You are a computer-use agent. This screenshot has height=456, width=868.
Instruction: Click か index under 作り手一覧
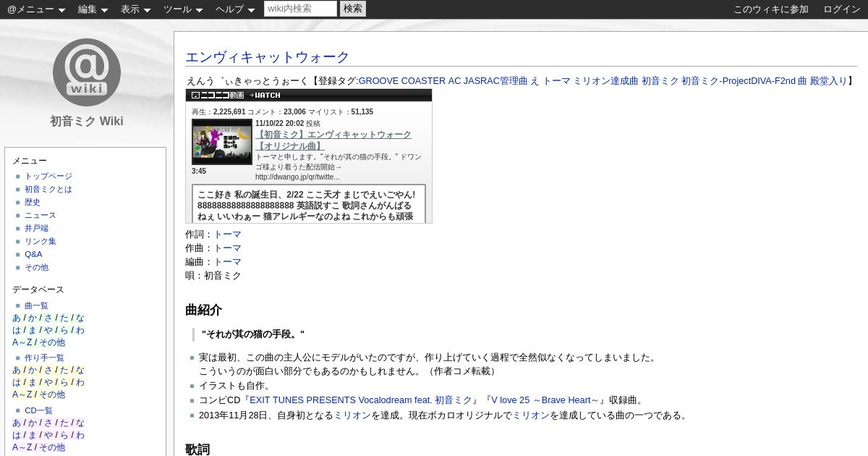33,370
